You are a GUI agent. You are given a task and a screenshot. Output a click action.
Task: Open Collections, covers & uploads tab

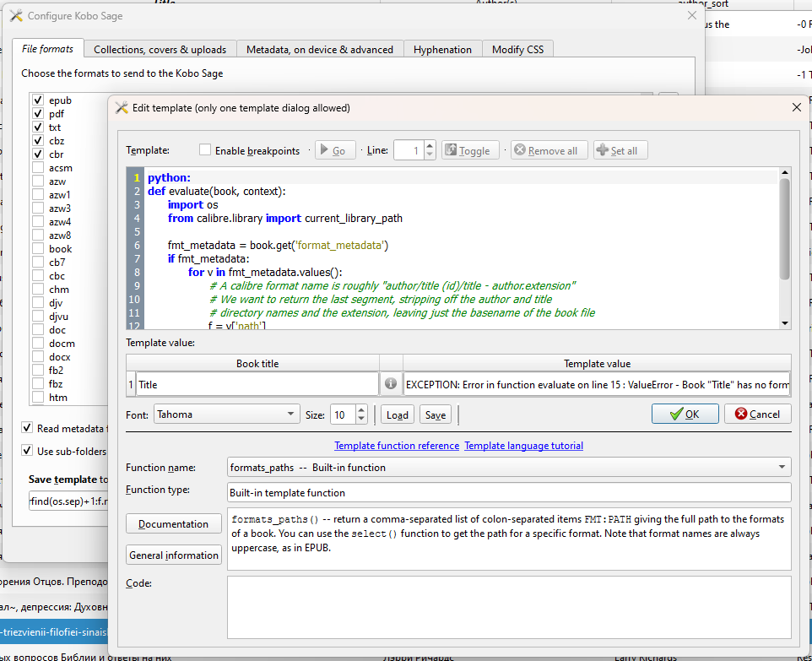[x=160, y=49]
